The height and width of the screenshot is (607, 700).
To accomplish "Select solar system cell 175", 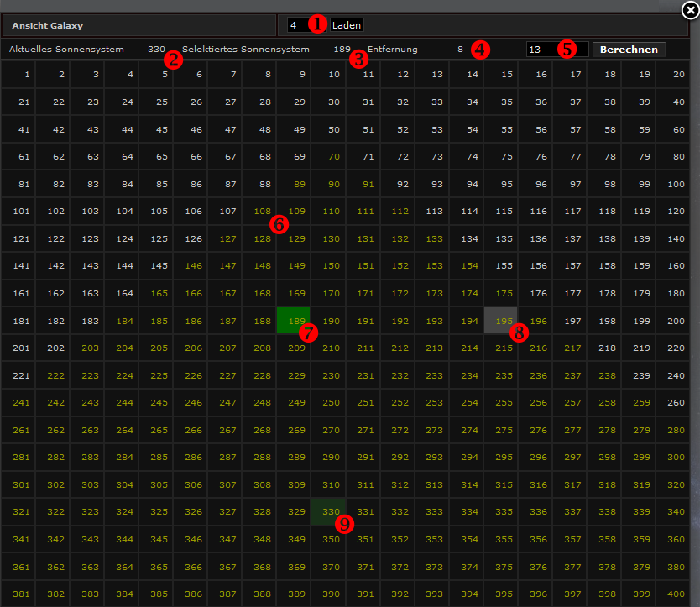I will [x=500, y=293].
